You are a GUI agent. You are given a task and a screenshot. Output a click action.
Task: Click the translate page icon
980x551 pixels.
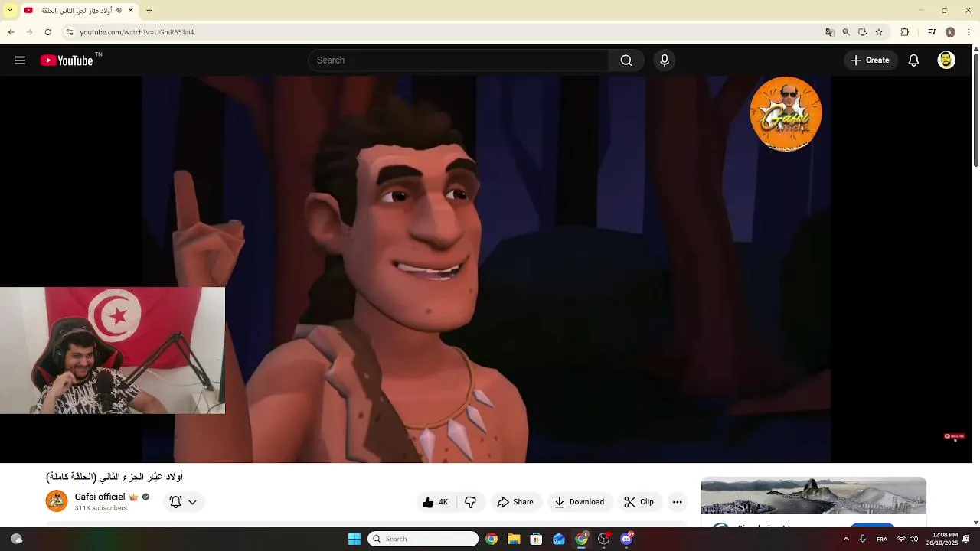(x=829, y=32)
